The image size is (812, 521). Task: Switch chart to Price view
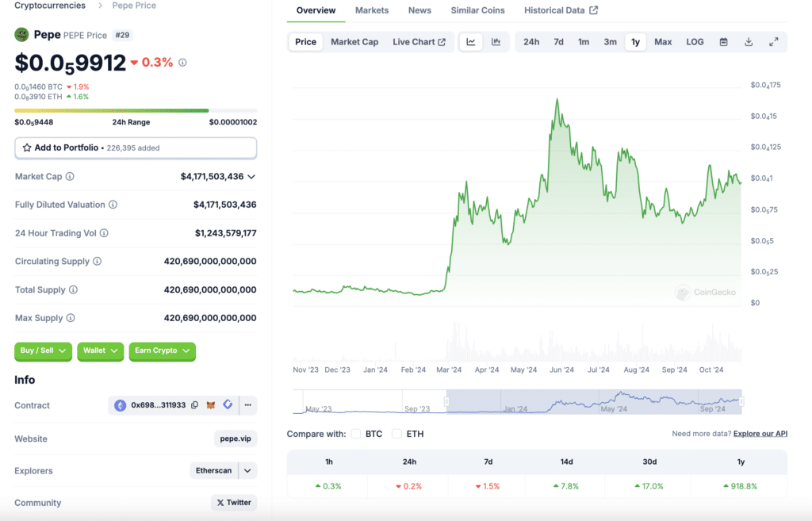click(305, 42)
